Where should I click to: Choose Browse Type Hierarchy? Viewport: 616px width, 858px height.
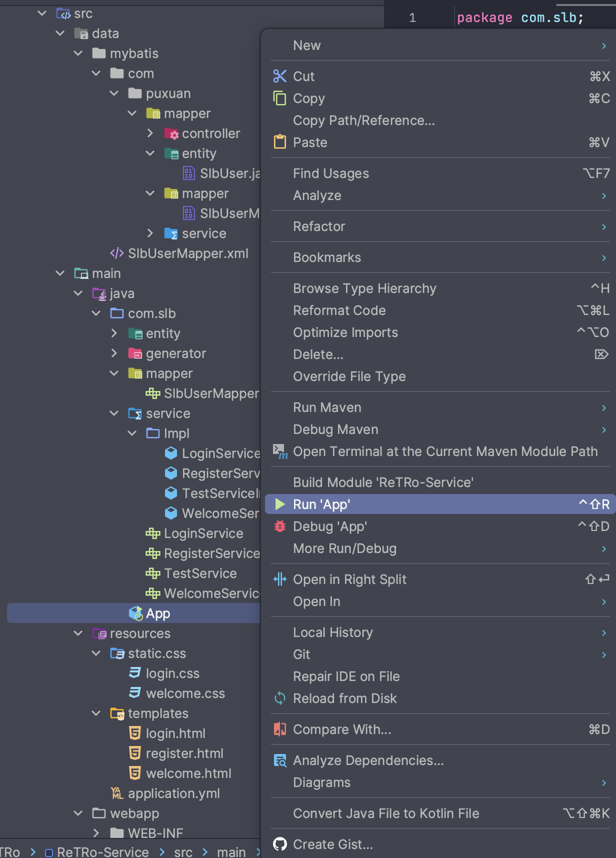[x=440, y=288]
